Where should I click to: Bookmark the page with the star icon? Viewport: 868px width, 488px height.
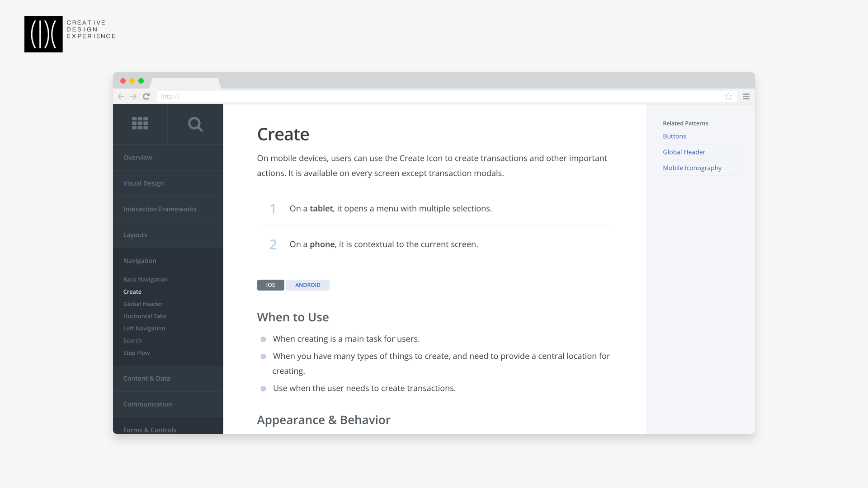coord(728,97)
